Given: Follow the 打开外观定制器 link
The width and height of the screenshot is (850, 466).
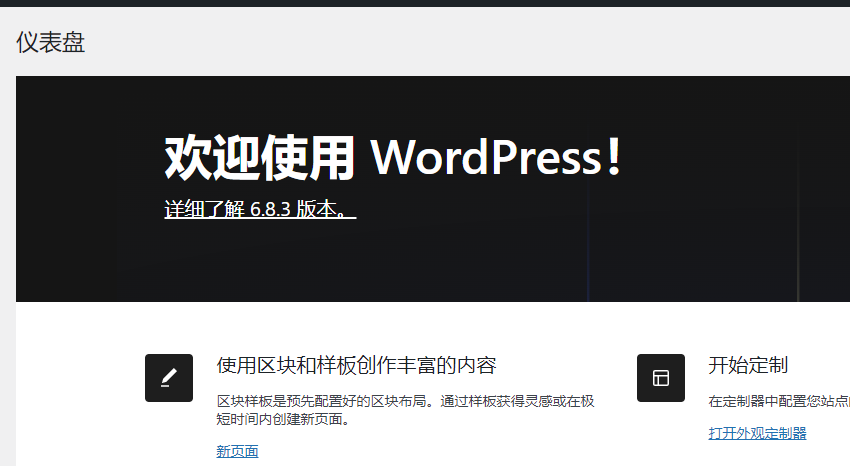Looking at the screenshot, I should point(757,433).
